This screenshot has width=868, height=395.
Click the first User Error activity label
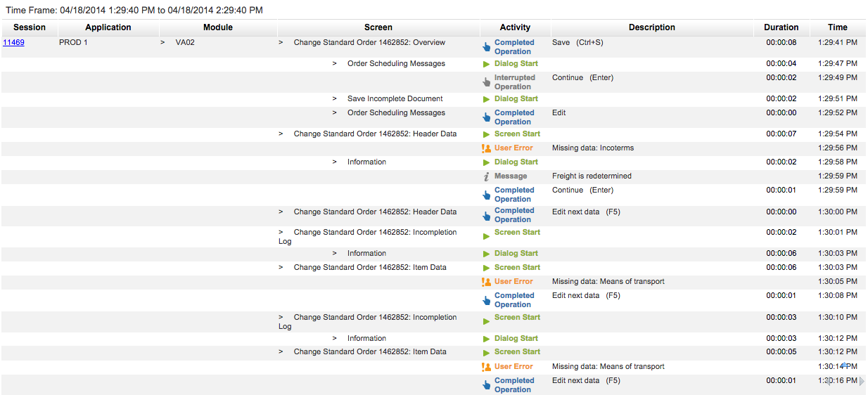(513, 148)
